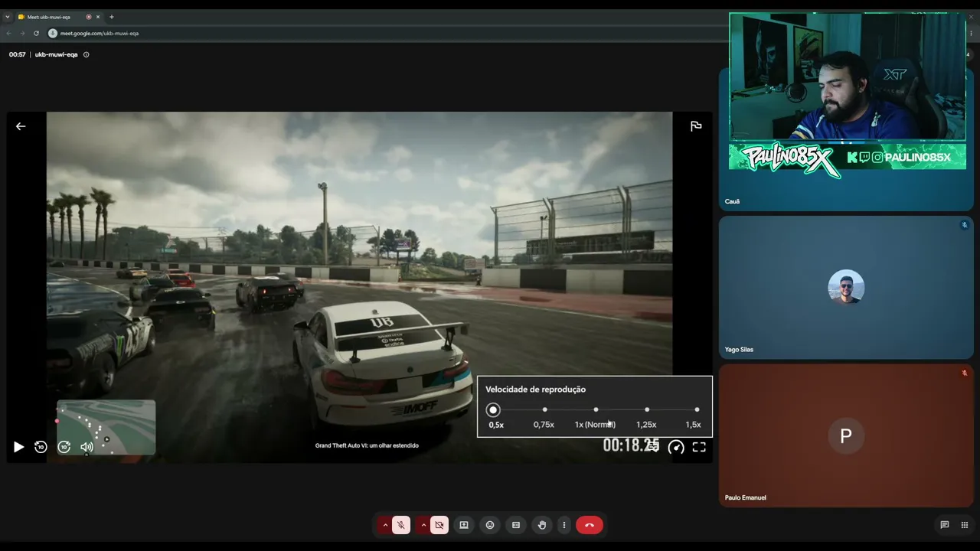Set playback speed to 1x (Normal)
Image resolution: width=980 pixels, height=551 pixels.
pyautogui.click(x=596, y=410)
